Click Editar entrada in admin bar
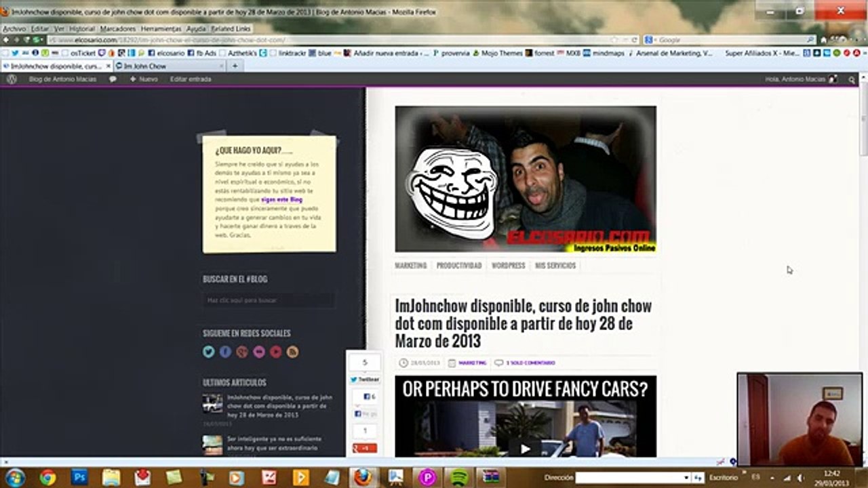Image resolution: width=868 pixels, height=488 pixels. click(x=191, y=79)
